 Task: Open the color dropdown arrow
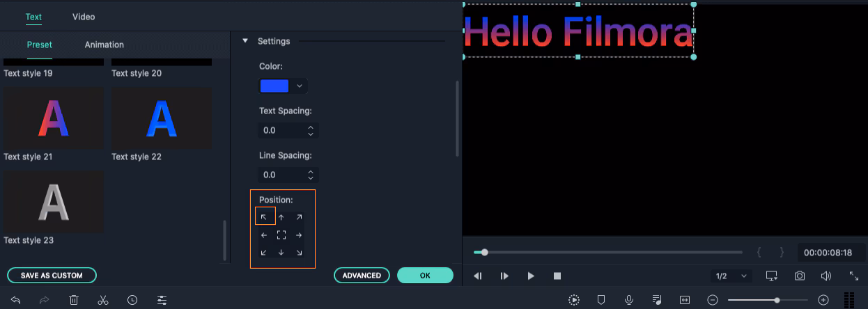pos(300,86)
